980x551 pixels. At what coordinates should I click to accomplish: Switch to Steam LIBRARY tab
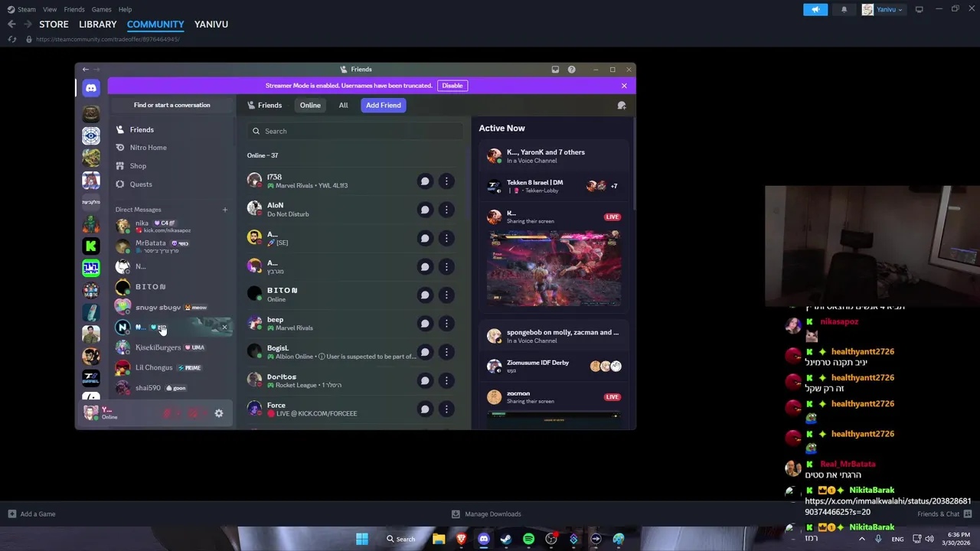point(98,24)
